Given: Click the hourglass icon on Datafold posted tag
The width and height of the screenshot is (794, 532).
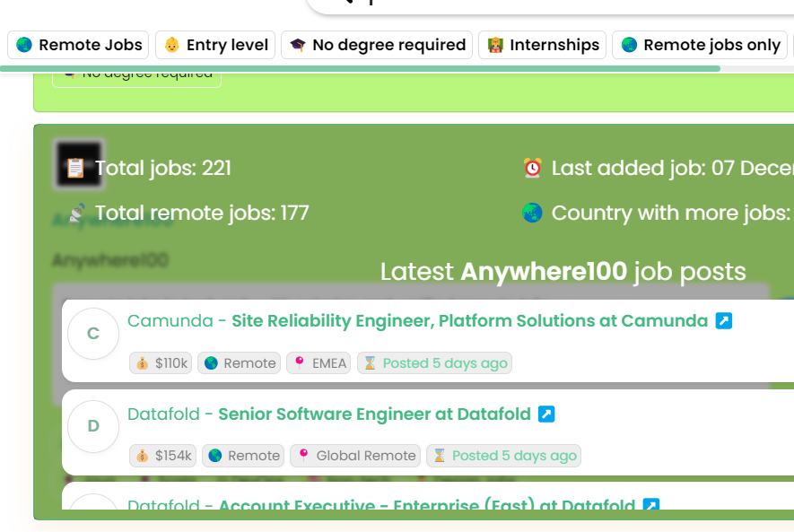Looking at the screenshot, I should coord(440,456).
